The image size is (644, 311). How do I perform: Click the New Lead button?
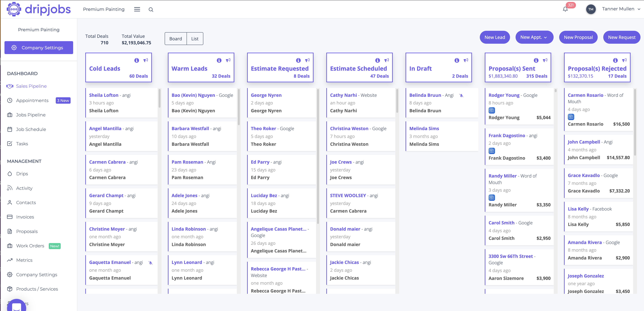point(494,37)
